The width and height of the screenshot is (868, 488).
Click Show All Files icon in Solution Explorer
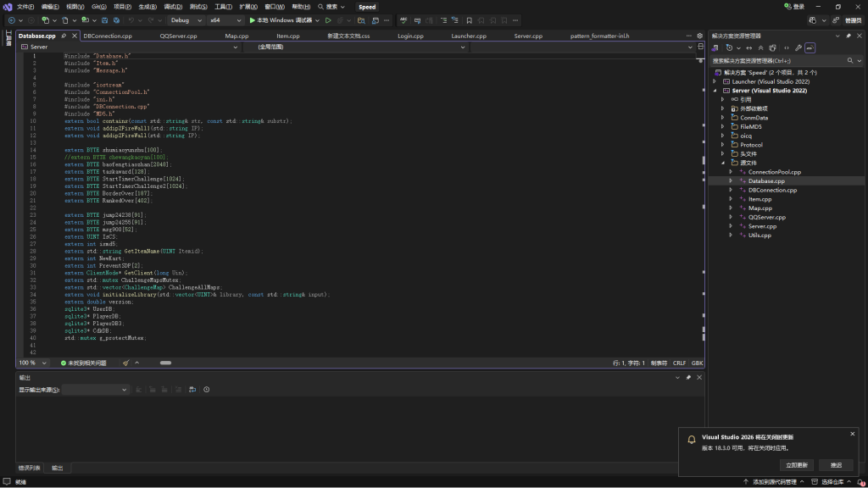pos(772,48)
